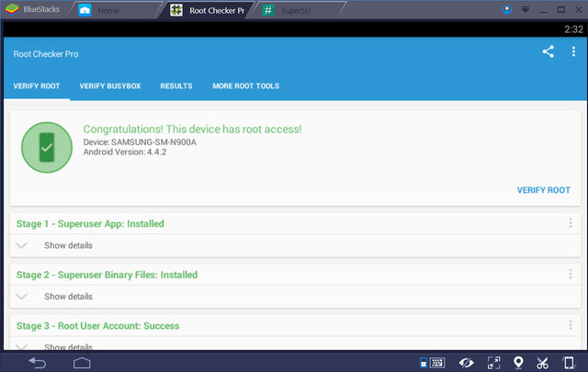Click the Root Checker Pro app title
Viewport: 588px width, 372px height.
(46, 54)
